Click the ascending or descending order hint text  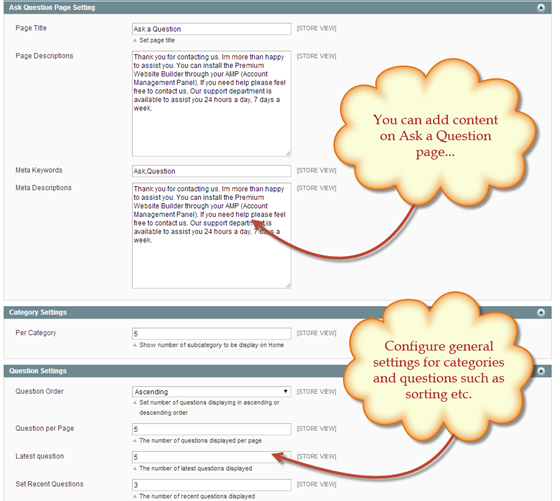pyautogui.click(x=209, y=408)
